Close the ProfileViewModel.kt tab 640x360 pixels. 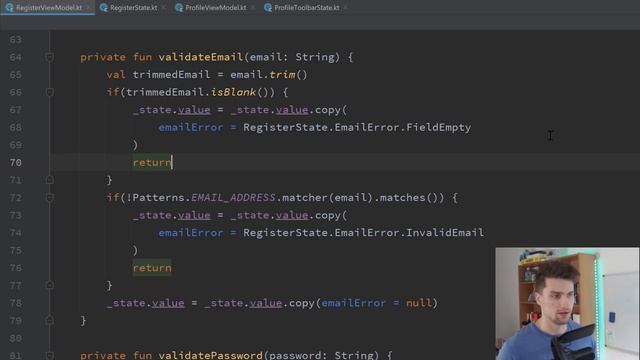point(253,7)
